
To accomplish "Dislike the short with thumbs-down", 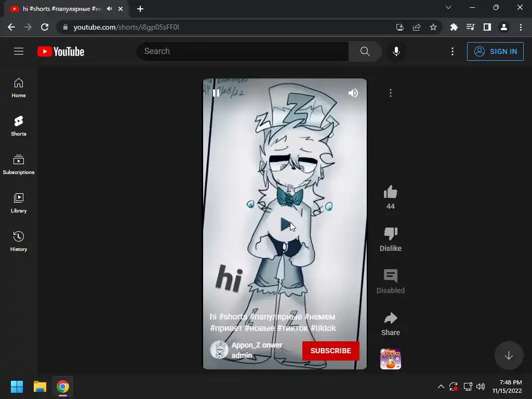I will click(391, 233).
